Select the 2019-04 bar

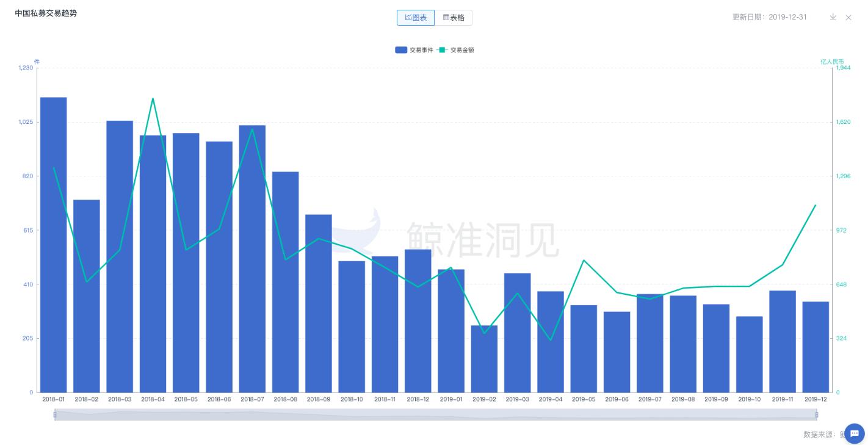[551, 342]
